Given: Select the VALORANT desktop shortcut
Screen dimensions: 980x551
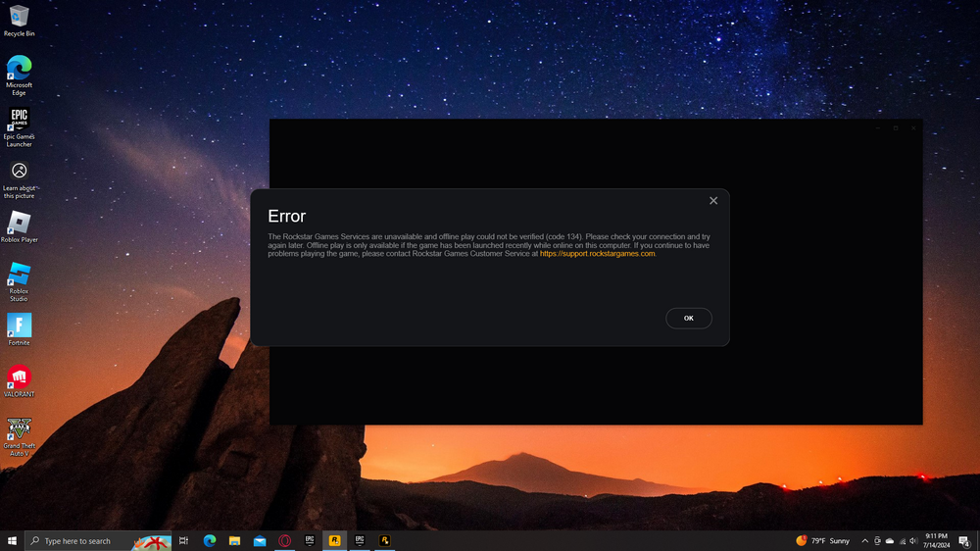Looking at the screenshot, I should 19,380.
